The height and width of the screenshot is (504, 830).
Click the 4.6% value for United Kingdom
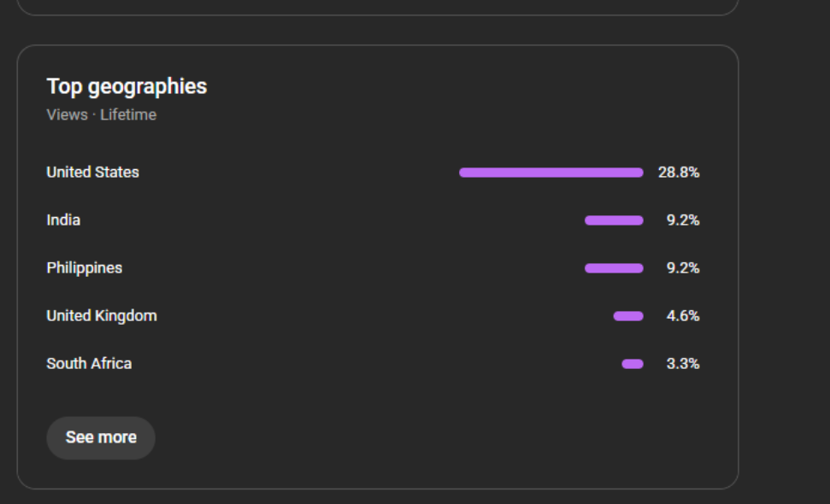click(683, 316)
